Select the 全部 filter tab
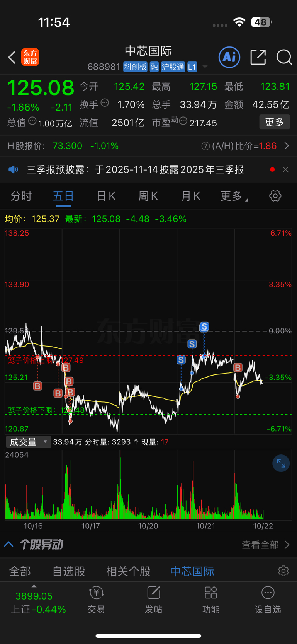297x644 pixels. (x=20, y=571)
